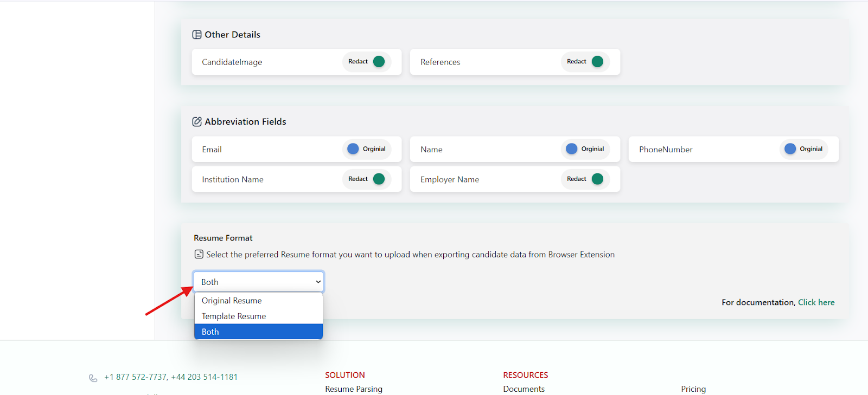The width and height of the screenshot is (868, 395).
Task: Click the CandidateImage field label
Action: tap(232, 62)
